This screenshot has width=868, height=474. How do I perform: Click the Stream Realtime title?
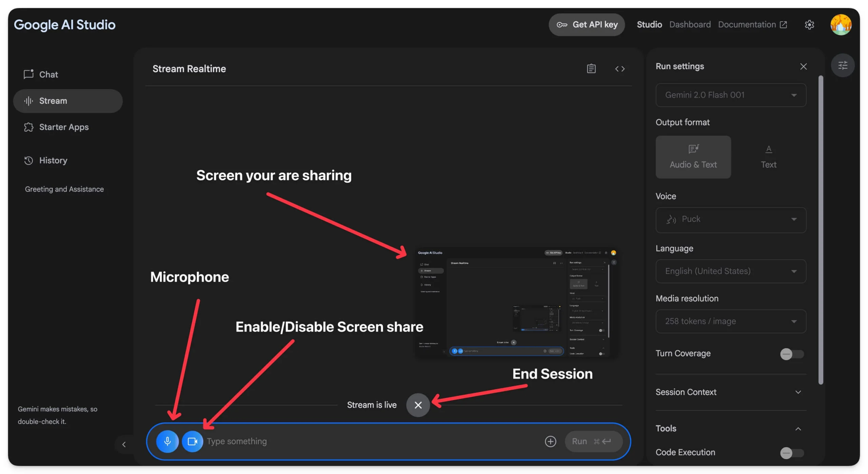189,68
